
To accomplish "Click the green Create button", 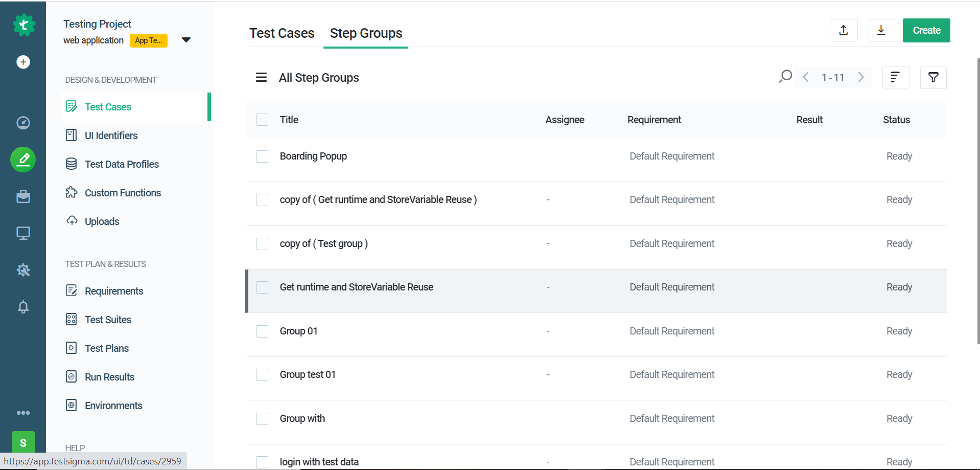I will 926,30.
